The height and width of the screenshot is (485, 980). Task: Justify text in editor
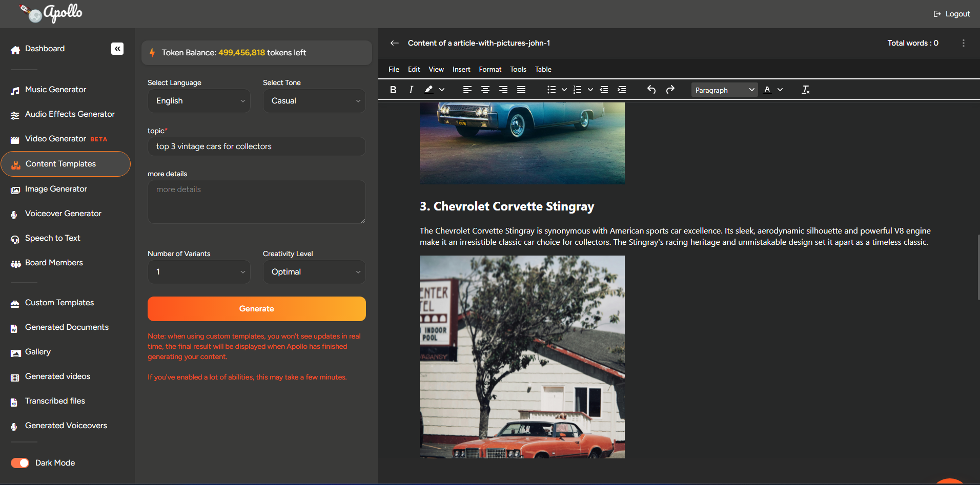click(x=521, y=90)
